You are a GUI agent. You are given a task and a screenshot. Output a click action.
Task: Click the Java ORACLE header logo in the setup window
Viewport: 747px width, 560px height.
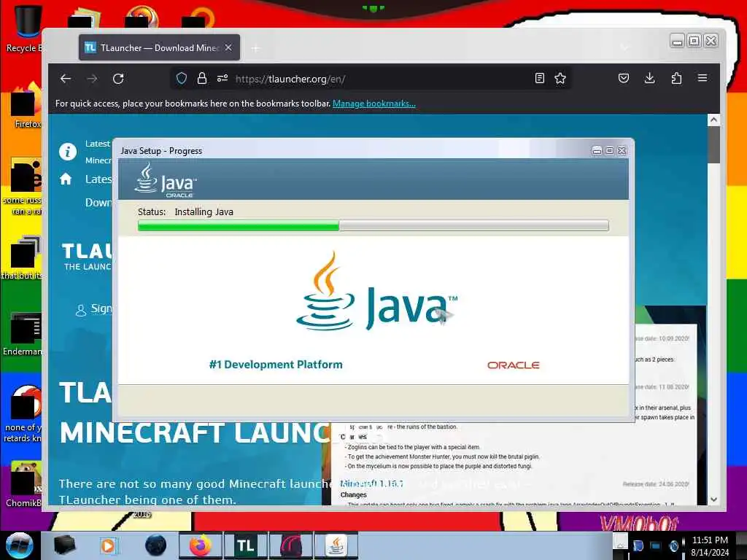click(166, 181)
